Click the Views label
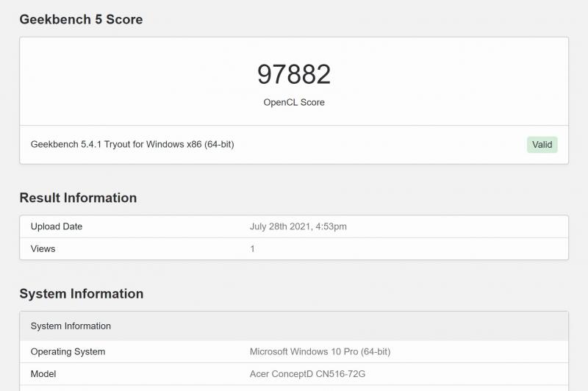Viewport: 588px width, 391px height. pos(43,249)
